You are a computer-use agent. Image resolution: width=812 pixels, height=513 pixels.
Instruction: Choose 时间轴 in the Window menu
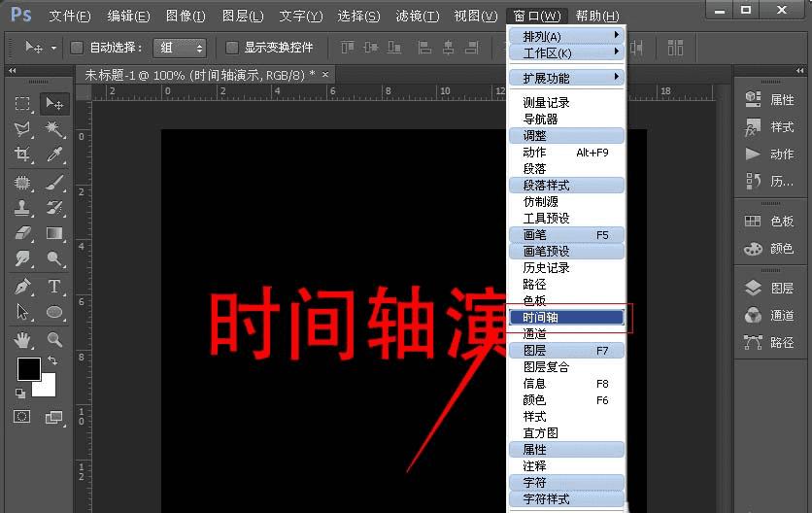[x=566, y=317]
